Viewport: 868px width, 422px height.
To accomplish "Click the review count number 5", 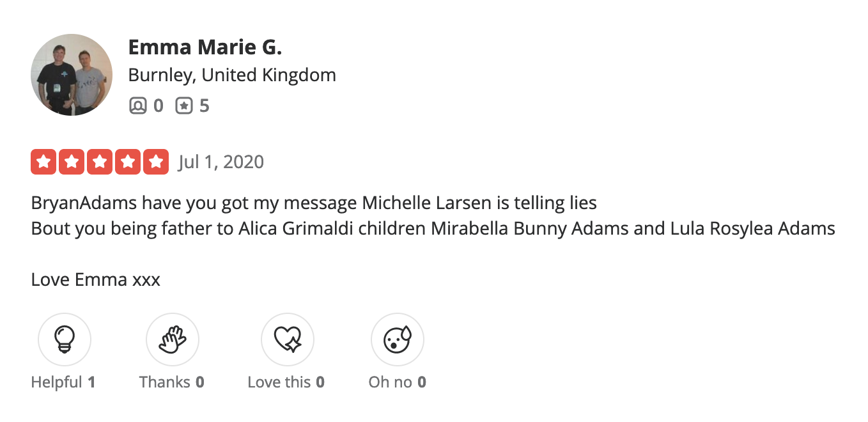I will 205,105.
